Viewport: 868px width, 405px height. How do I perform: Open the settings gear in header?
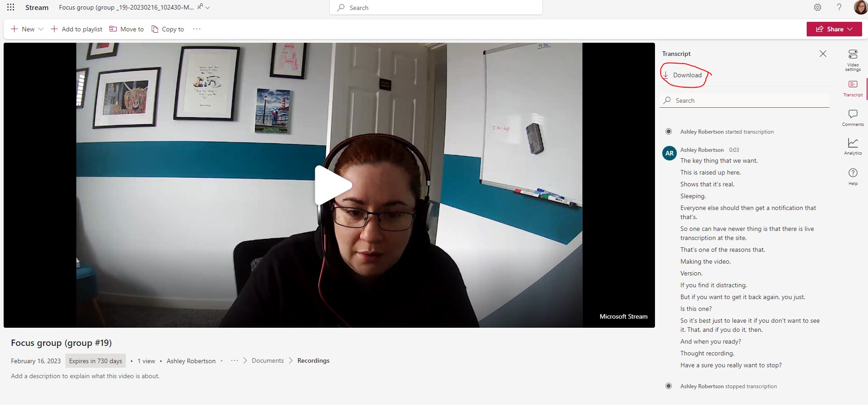(x=817, y=7)
